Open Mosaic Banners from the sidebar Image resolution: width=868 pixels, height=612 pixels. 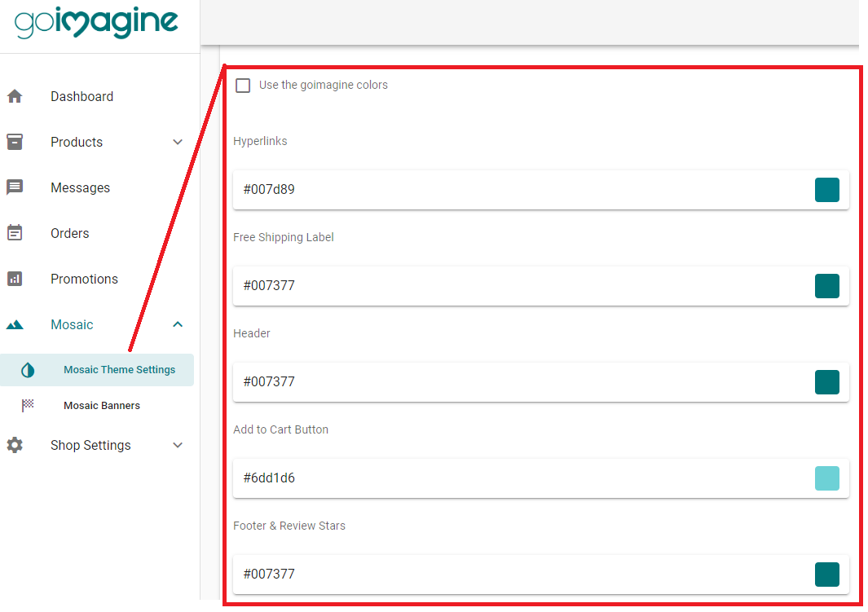(x=102, y=405)
